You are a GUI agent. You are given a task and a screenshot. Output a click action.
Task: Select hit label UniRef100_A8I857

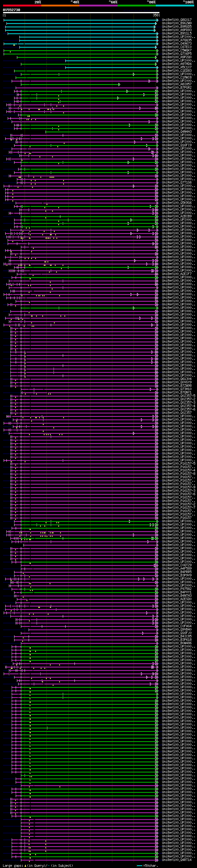click(x=177, y=84)
